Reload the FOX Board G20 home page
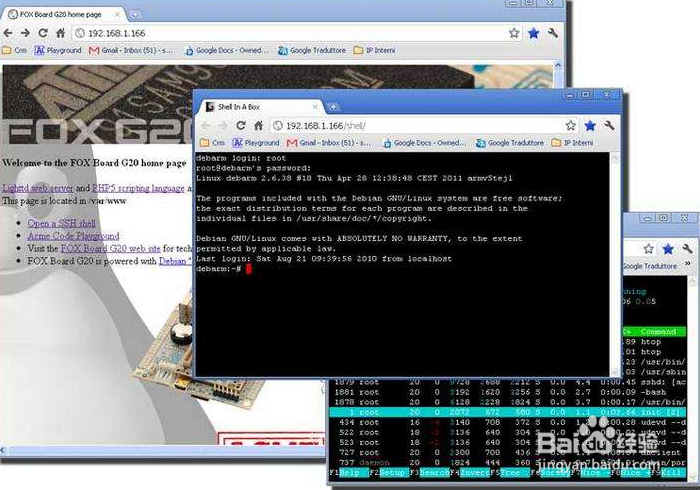 (x=43, y=33)
